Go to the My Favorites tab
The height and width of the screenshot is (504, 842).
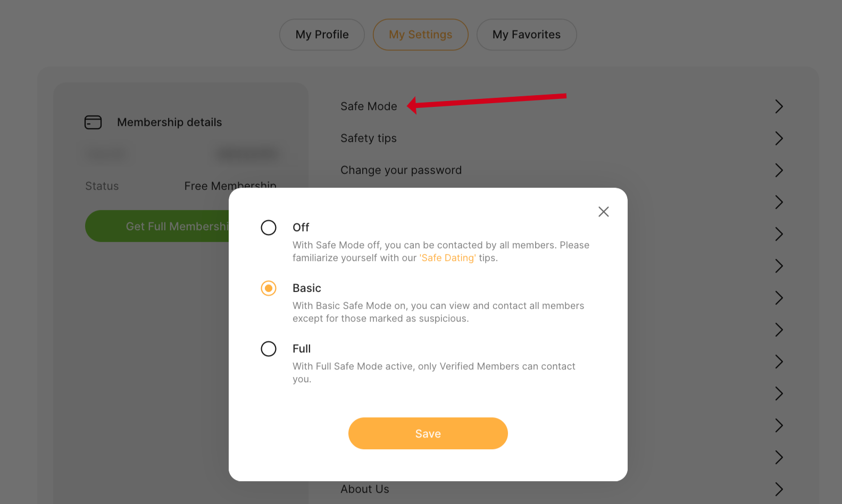pyautogui.click(x=526, y=35)
